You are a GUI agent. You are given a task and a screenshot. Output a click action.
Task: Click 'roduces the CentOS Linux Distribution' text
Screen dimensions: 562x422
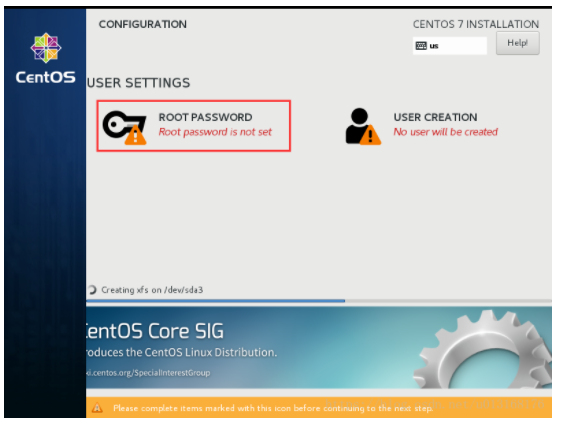coord(182,352)
